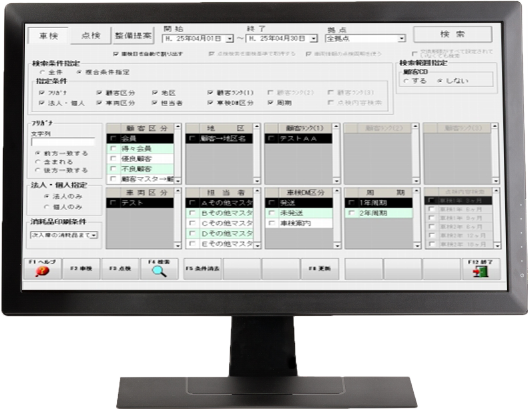This screenshot has width=528, height=410.
Task: Check the 会員 row checkbox
Action: (113, 138)
